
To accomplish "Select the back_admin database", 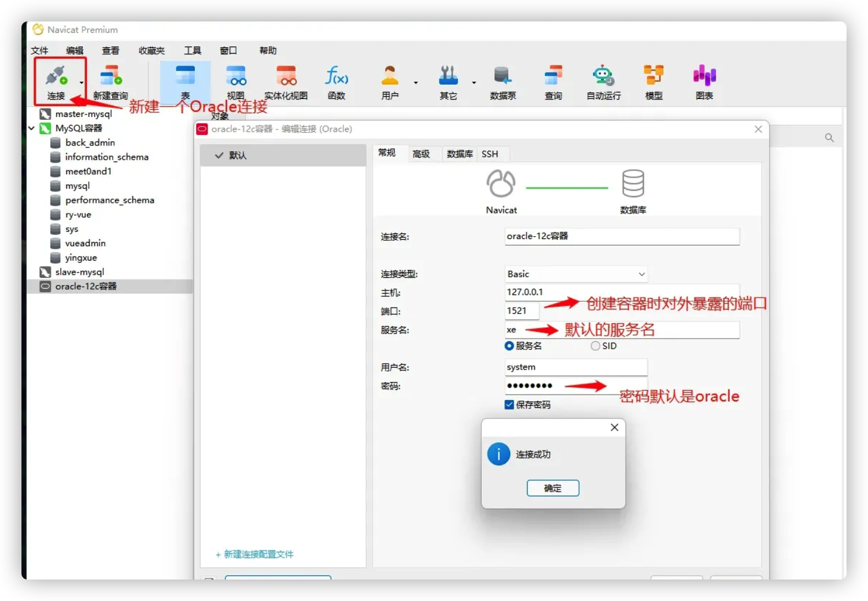I will click(x=90, y=142).
